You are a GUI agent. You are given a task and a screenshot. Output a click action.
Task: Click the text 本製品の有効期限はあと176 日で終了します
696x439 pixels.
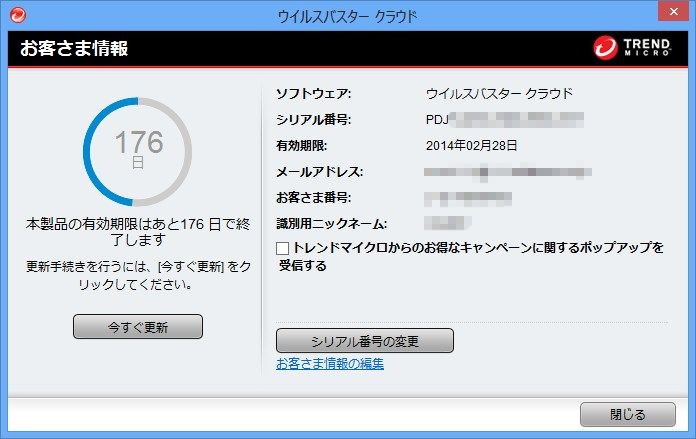(138, 232)
